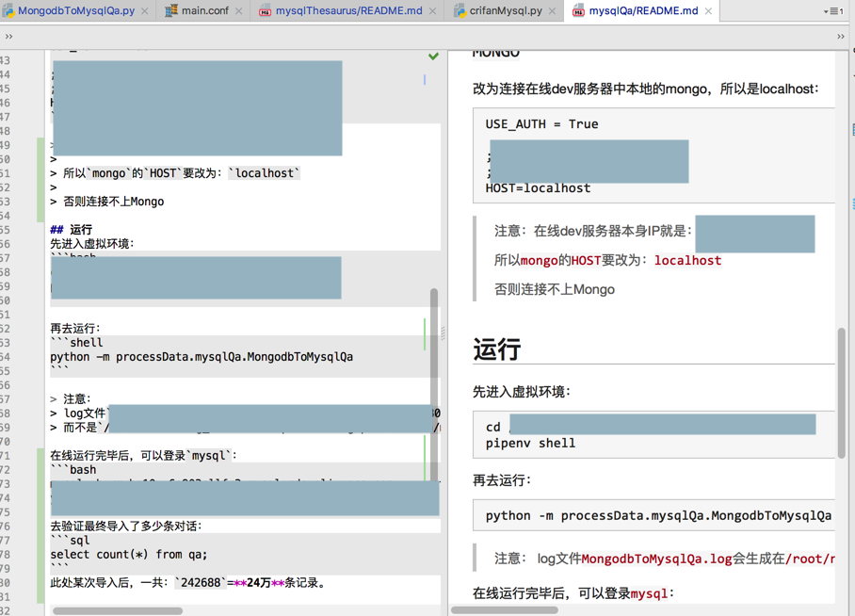This screenshot has width=855, height=616.
Task: Click '先进入虚拟环境:' in preview pane
Action: [522, 392]
